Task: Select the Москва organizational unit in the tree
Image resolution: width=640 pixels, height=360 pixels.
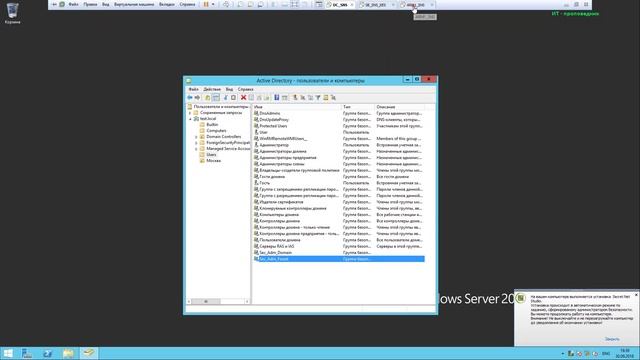Action: [x=213, y=161]
